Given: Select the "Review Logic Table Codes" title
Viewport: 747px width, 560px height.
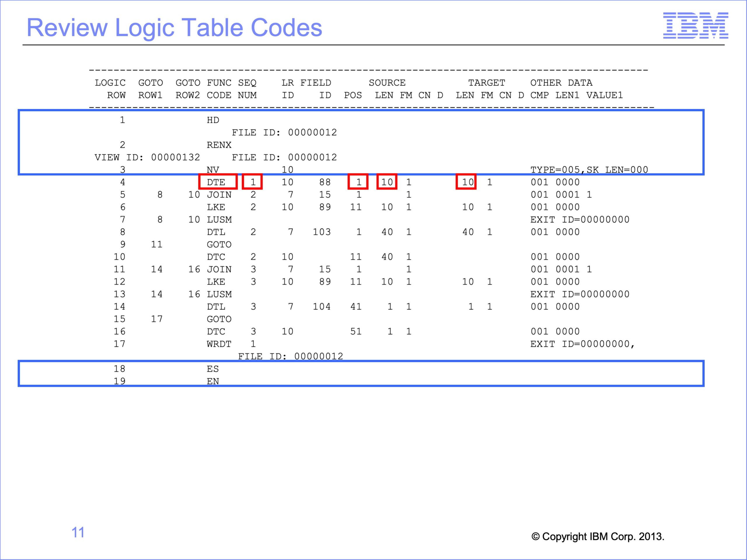Looking at the screenshot, I should pos(174,28).
